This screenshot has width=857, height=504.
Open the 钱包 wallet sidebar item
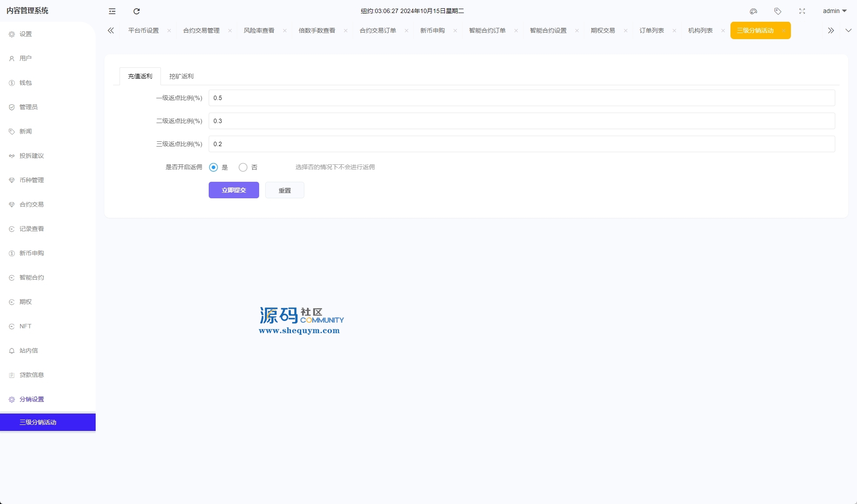pyautogui.click(x=25, y=83)
